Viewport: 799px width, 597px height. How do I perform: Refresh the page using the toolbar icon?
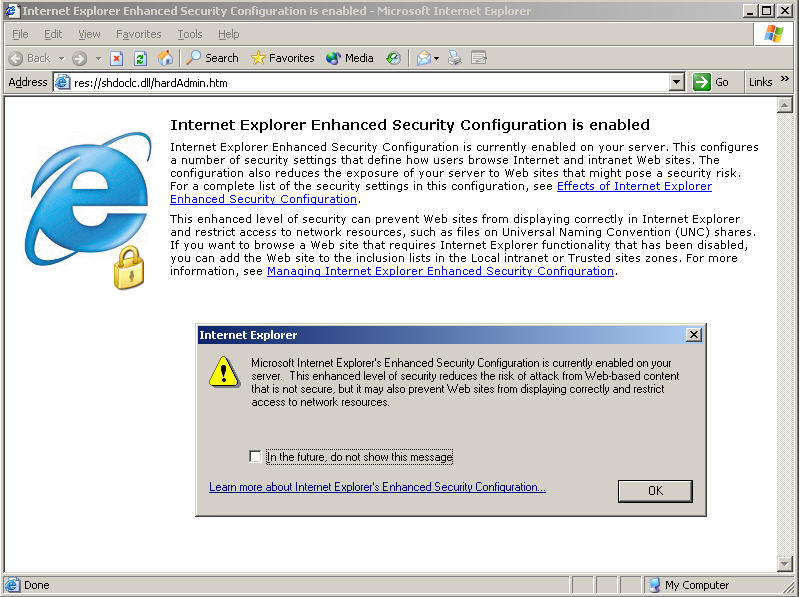(x=140, y=58)
